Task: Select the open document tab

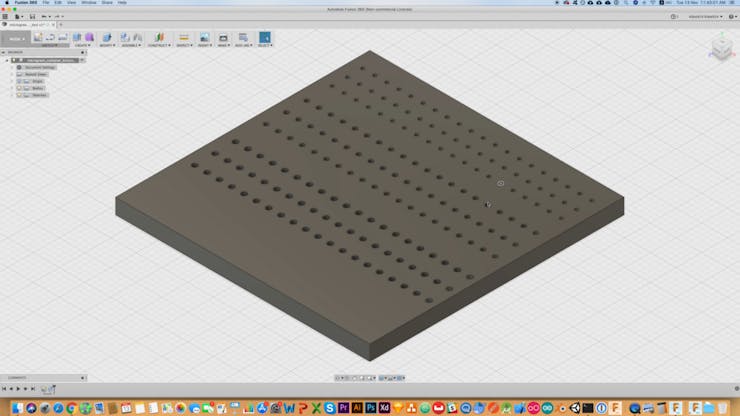Action: (27, 25)
